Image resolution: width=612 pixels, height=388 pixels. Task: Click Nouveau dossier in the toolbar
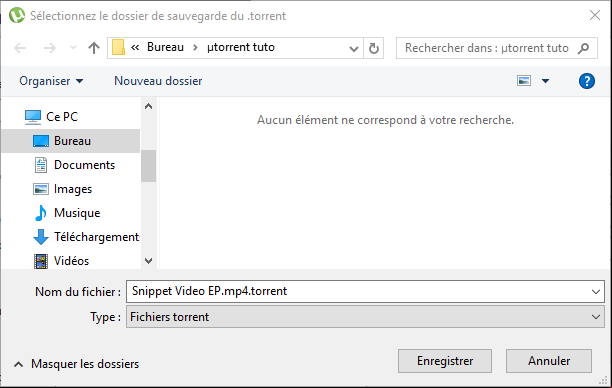[x=158, y=81]
